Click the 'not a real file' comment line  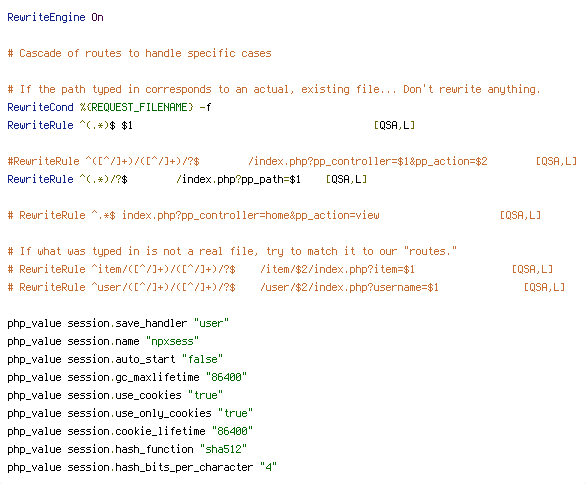point(232,251)
